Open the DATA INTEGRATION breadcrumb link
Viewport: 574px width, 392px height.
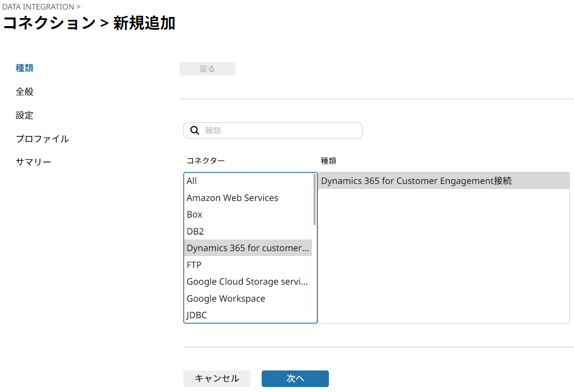38,7
